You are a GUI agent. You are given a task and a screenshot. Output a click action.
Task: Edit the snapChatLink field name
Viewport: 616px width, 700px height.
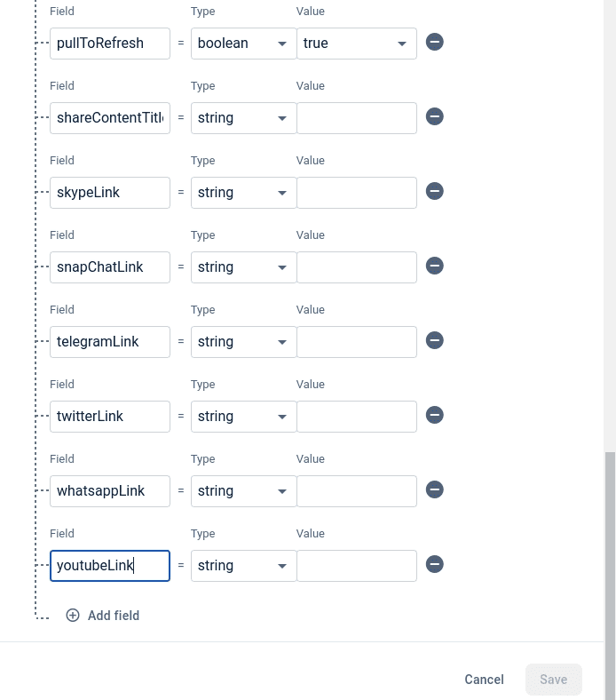[x=109, y=266]
